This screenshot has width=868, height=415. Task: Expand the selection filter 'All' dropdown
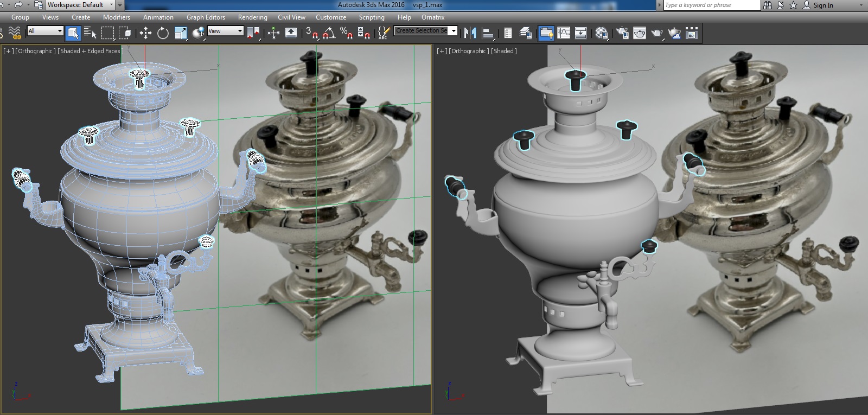(x=45, y=31)
